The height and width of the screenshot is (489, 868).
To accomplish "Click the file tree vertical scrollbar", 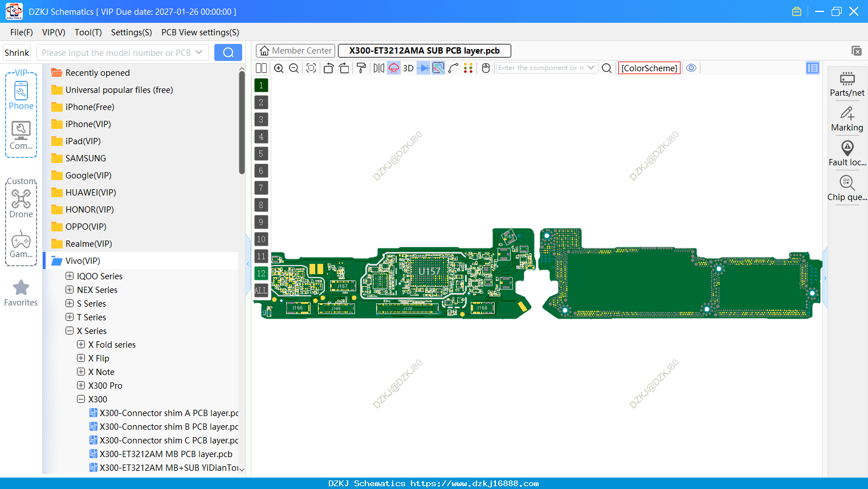I will click(242, 123).
